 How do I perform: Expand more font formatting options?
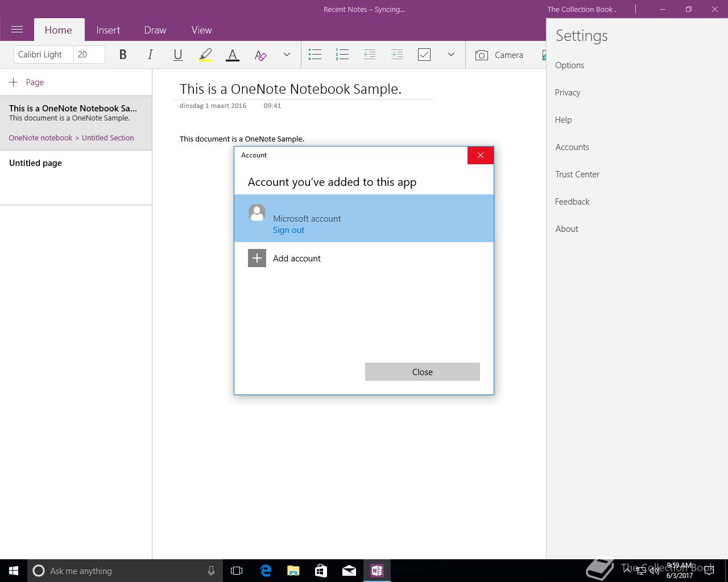(x=287, y=55)
